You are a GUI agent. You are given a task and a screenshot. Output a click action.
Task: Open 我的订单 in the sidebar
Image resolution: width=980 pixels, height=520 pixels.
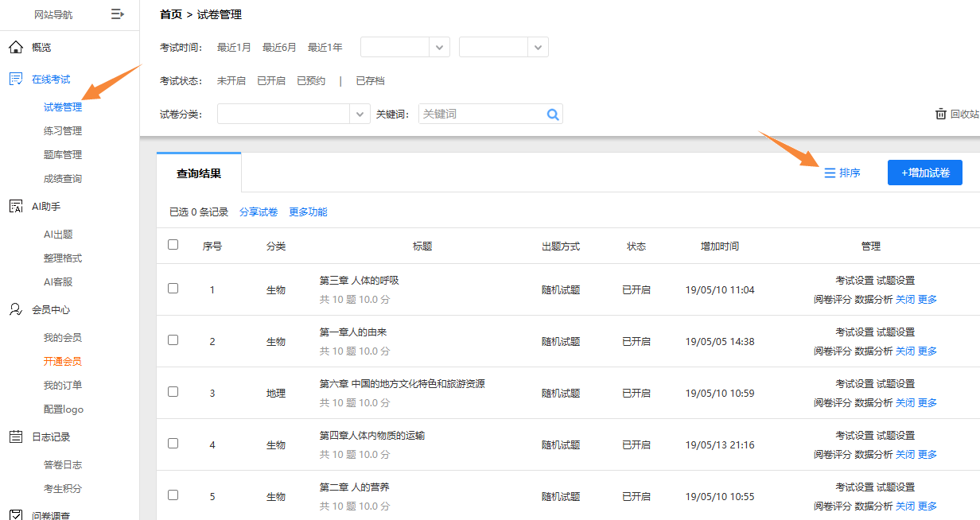(x=63, y=386)
